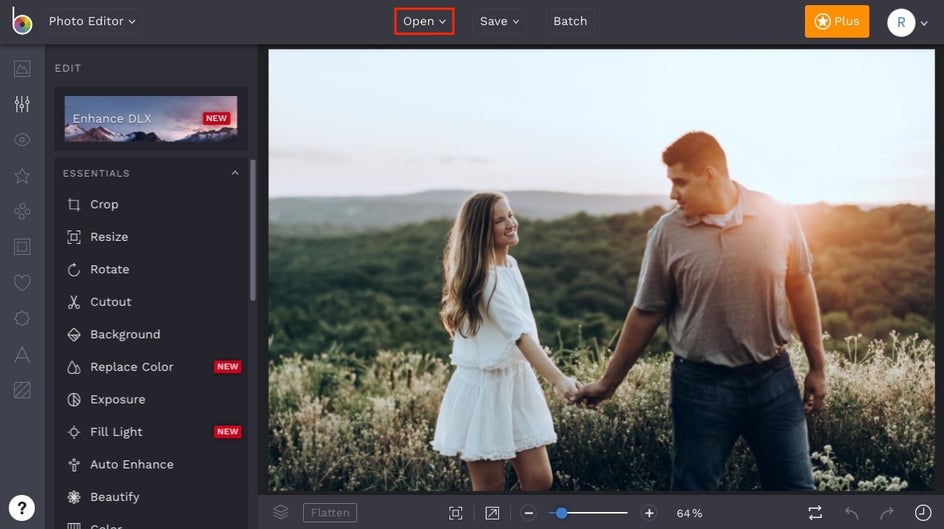
Task: Click the Flatten button
Action: (330, 513)
